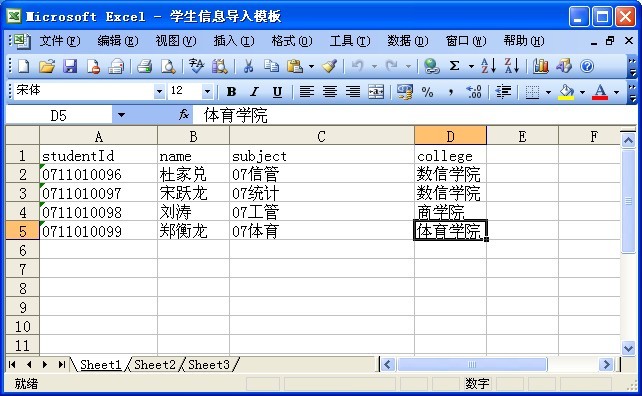Screen dimensions: 642x396
Task: Apply yellow fill color bucket
Action: [x=567, y=92]
